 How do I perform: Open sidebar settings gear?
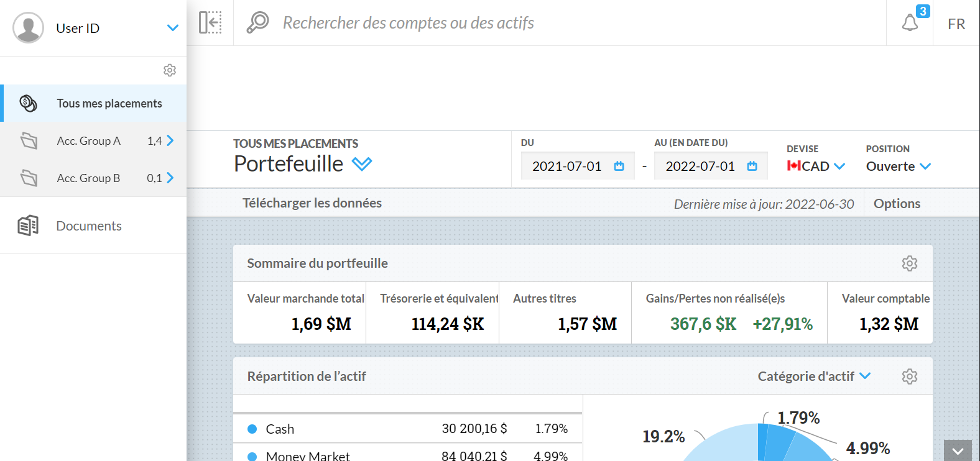[x=170, y=70]
